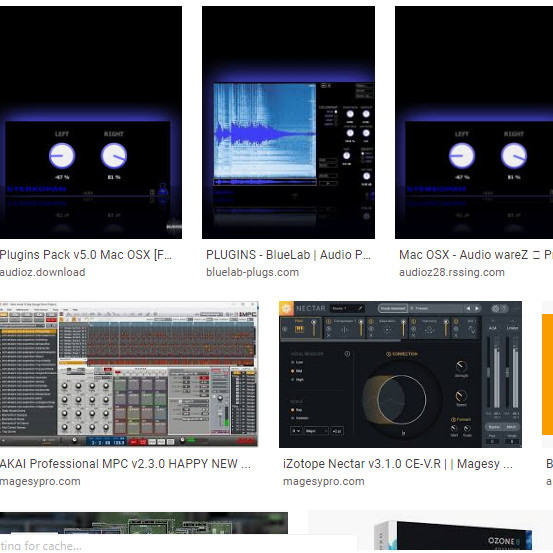
Task: Visit the bluelab-plugs.com source link
Action: coord(253,272)
